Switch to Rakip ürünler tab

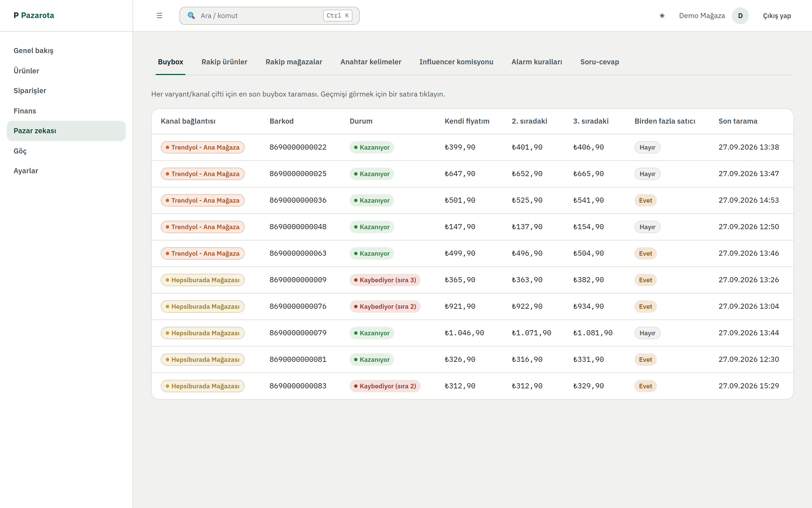pos(224,62)
